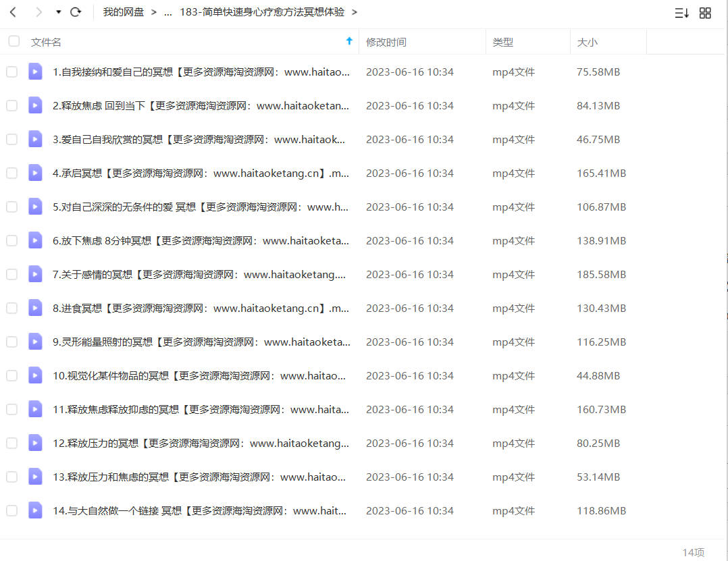
Task: Click video icon of 11.释放焦虑释放抑虑的冥想
Action: (x=35, y=410)
